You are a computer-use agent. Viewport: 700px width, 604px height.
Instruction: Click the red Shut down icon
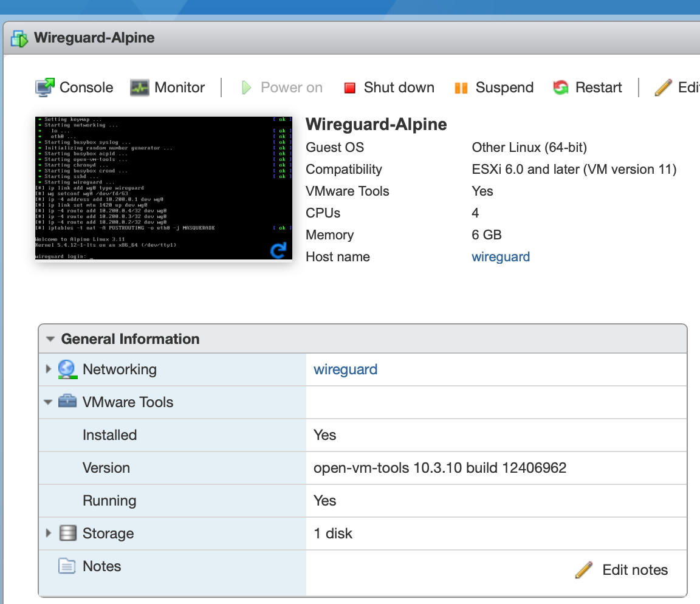[349, 88]
